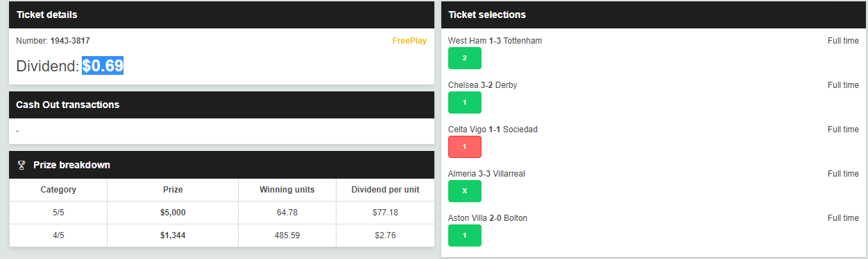The image size is (868, 259).
Task: Click the Winning units column header
Action: 287,190
